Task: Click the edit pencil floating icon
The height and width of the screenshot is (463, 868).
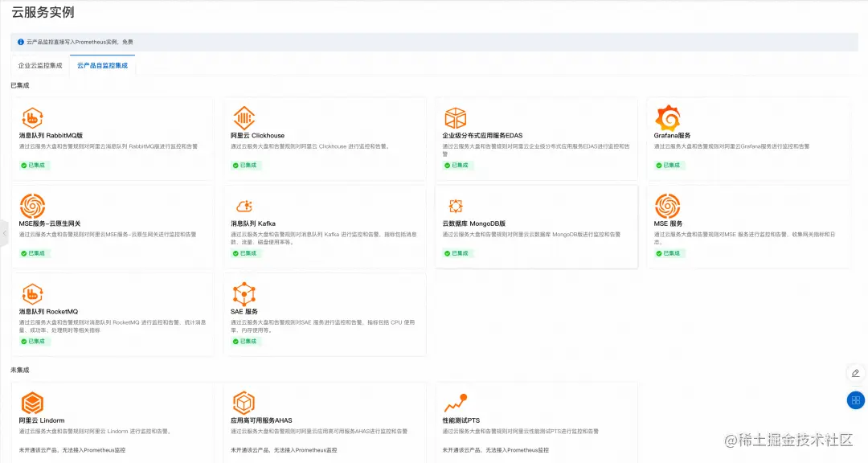Action: [x=855, y=373]
